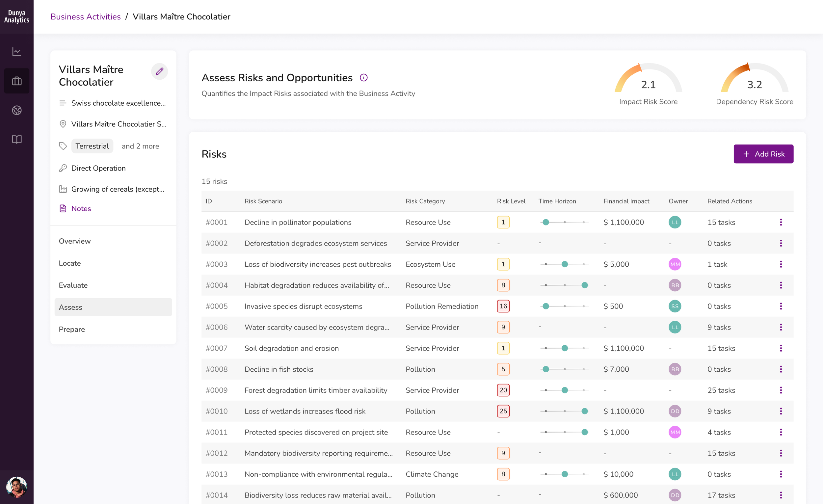Open the Notes link in the side panel

click(x=81, y=208)
